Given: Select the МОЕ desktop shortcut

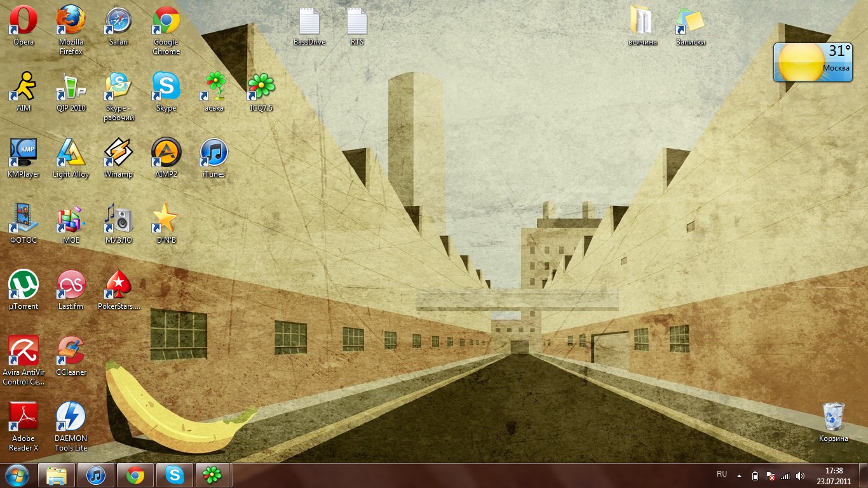Looking at the screenshot, I should coord(71,224).
